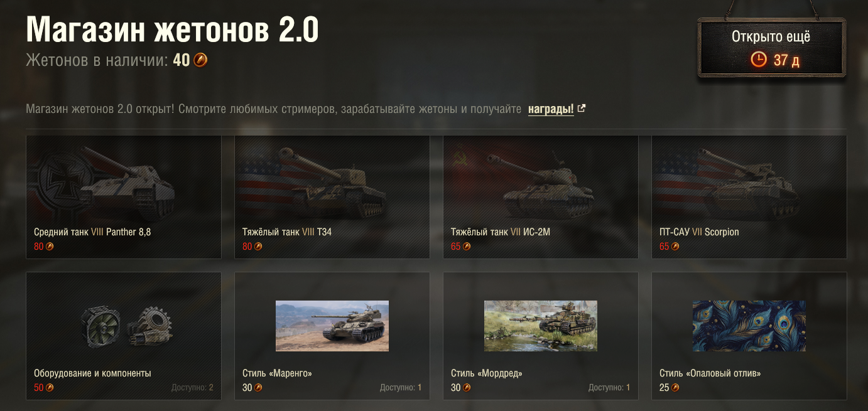Click the clock icon in the «Открыто ещё» sign
868x411 pixels.
(x=759, y=60)
